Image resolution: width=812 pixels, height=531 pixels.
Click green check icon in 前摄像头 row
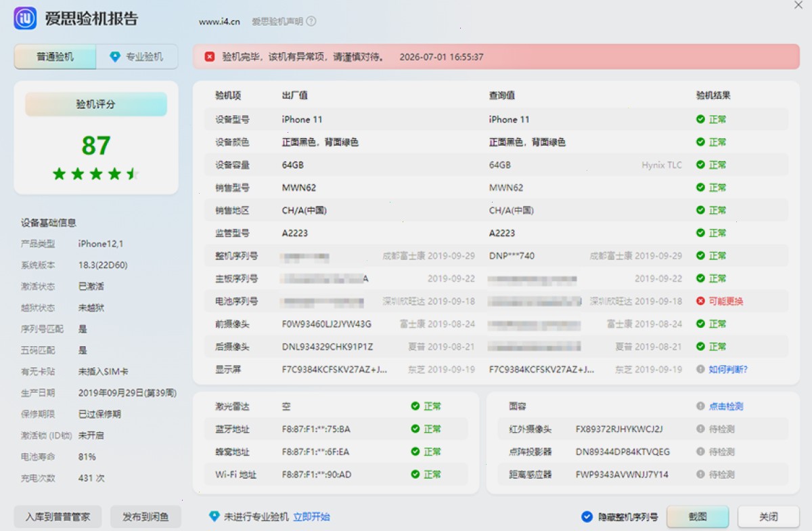pos(700,324)
